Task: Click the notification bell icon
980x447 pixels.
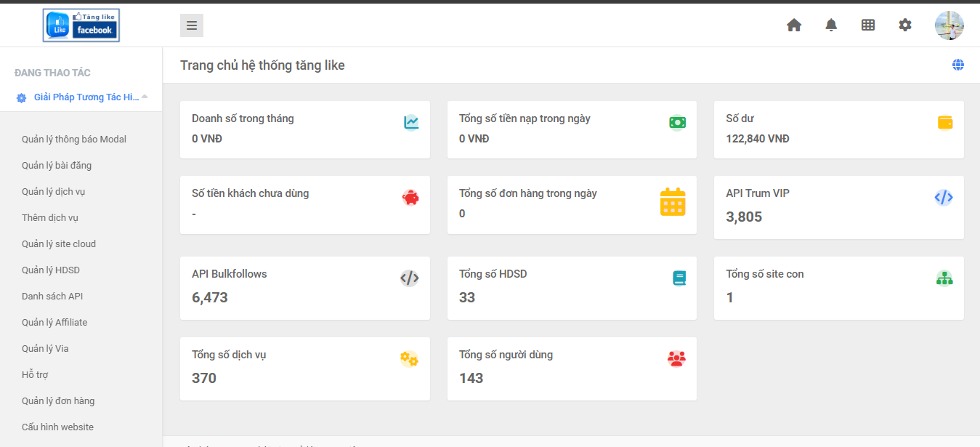Action: [831, 25]
